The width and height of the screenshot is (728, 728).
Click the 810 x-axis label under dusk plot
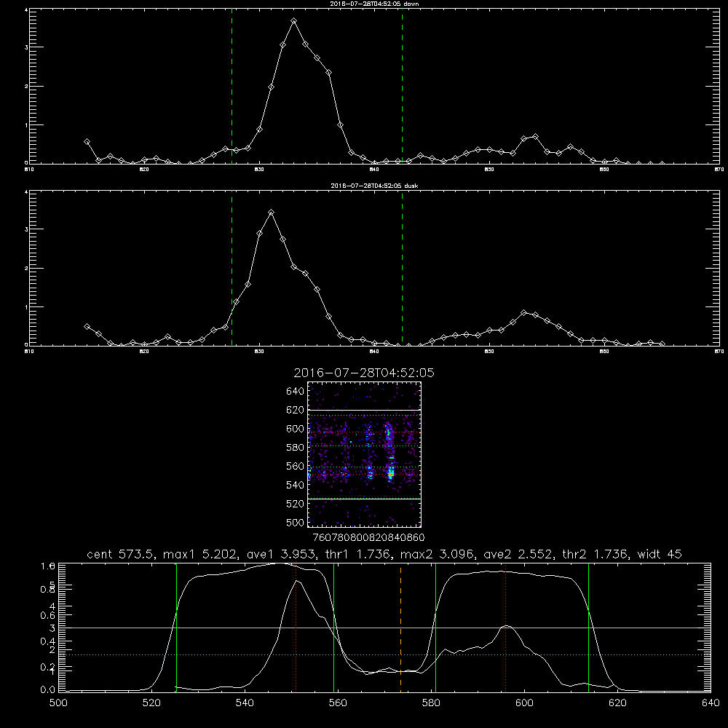[x=29, y=352]
